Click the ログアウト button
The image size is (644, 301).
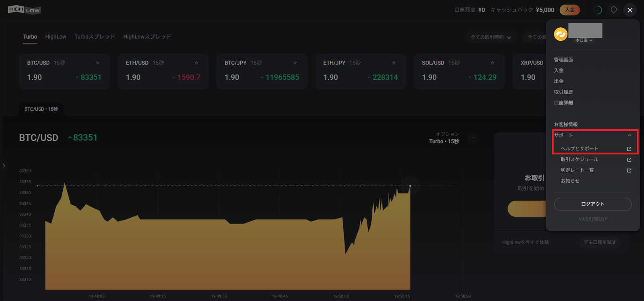[x=593, y=204]
